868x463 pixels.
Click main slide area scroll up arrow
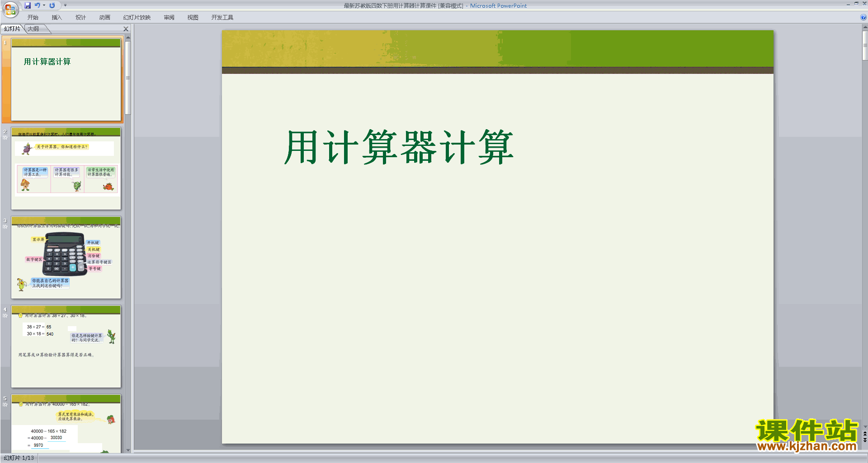click(x=865, y=27)
